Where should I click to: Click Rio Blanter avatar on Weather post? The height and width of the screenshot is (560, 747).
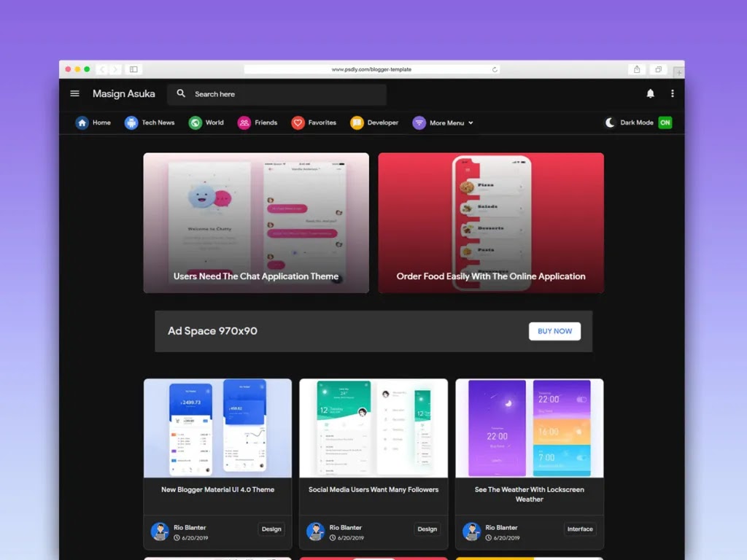(472, 532)
